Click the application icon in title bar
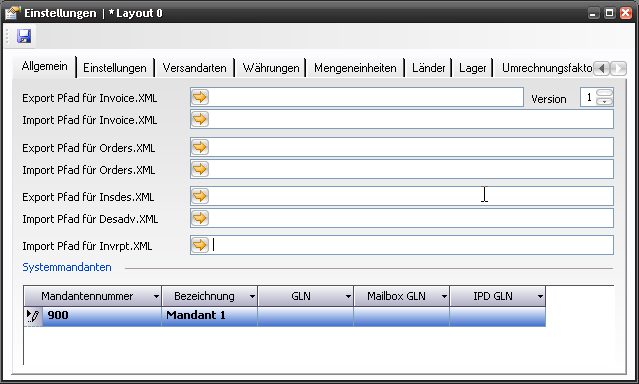This screenshot has width=639, height=384. [x=12, y=13]
